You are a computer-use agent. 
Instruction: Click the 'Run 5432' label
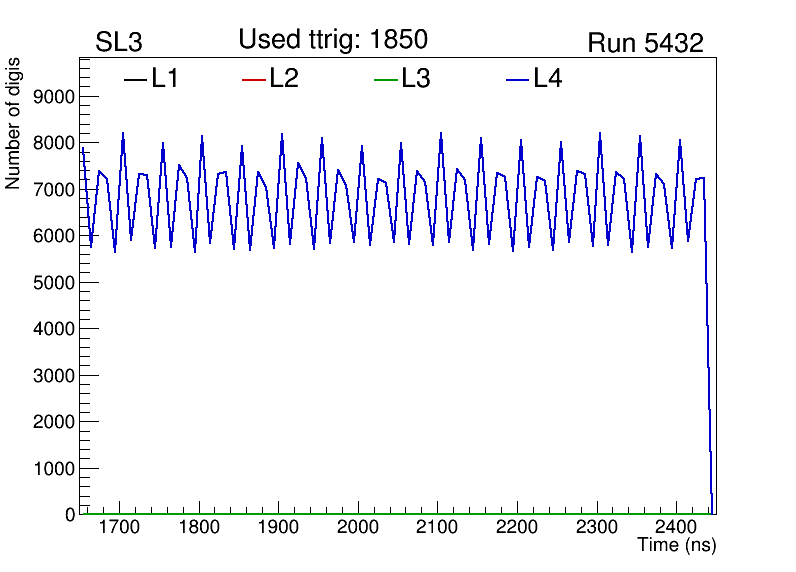(x=645, y=43)
